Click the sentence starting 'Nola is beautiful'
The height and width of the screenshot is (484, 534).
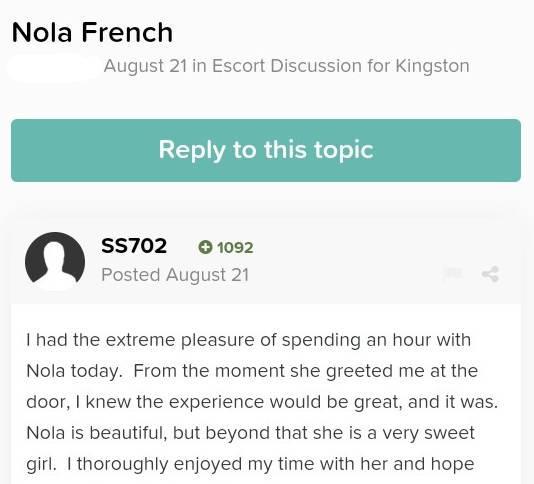pos(250,433)
